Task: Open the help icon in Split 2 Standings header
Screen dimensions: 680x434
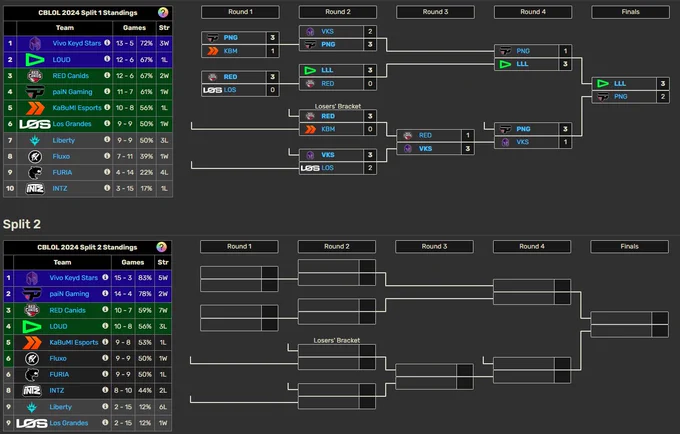Action: pyautogui.click(x=162, y=247)
